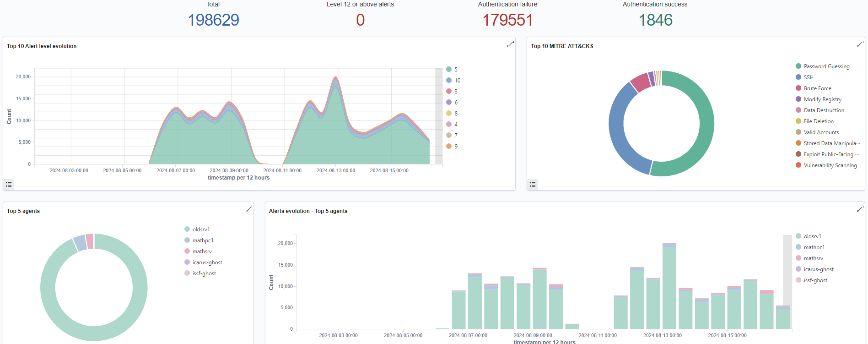Expand the Top 10 MITRE ATT&CKS panel
This screenshot has height=344, width=868.
coord(860,44)
